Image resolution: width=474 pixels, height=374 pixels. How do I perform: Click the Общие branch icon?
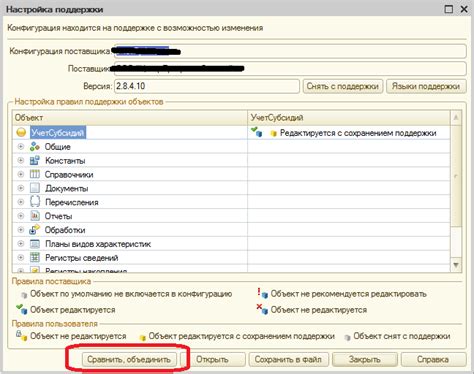35,146
